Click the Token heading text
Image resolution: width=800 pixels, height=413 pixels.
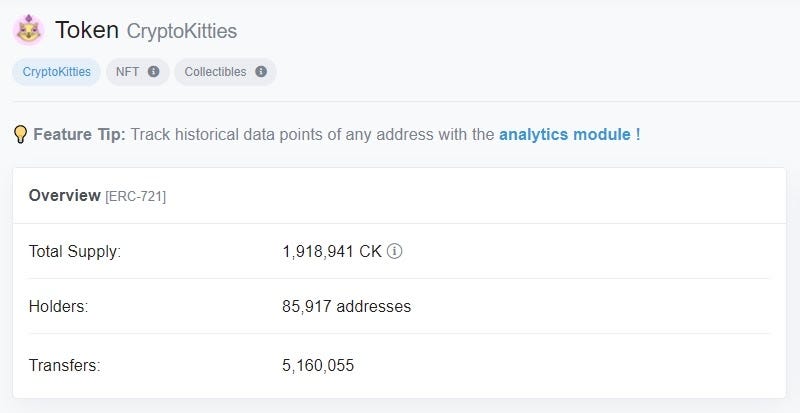tap(87, 30)
